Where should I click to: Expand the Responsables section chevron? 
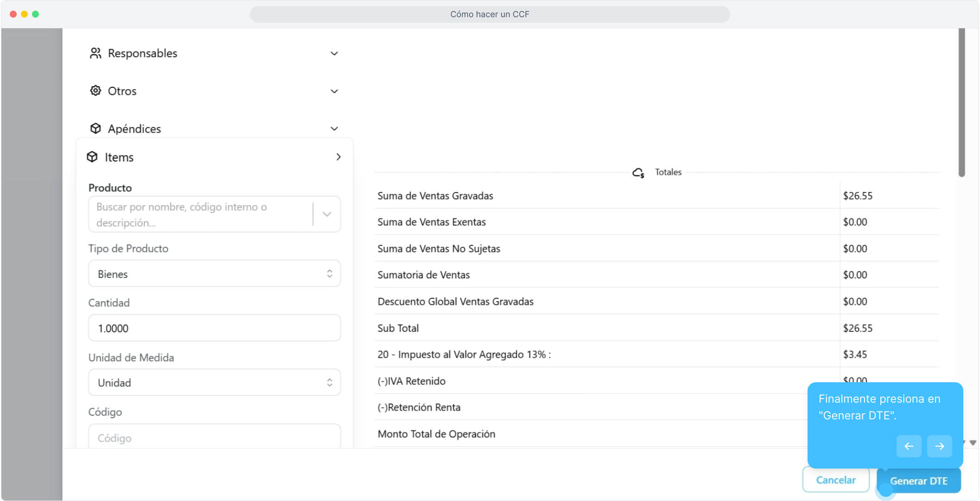pyautogui.click(x=334, y=54)
